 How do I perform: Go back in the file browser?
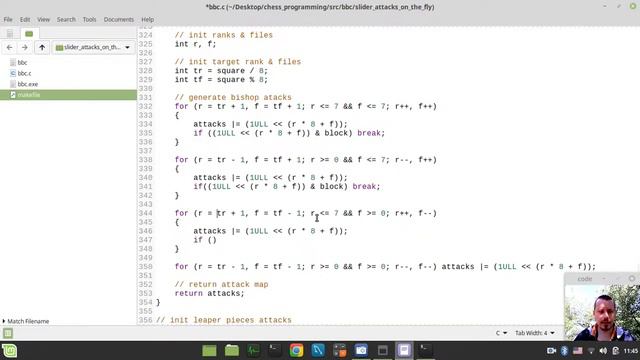coord(9,47)
